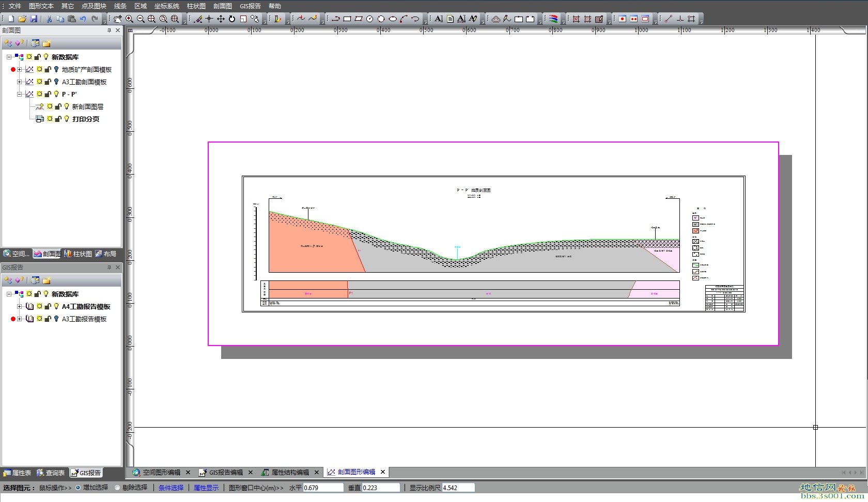Screen dimensions: 868x502
Task: Click the 水平 coordinate input field
Action: (323, 488)
